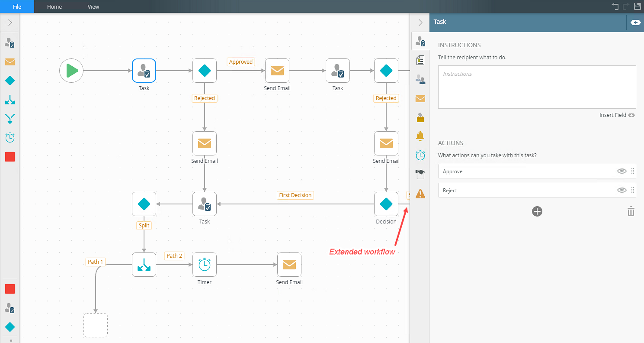Open the File menu
Image resolution: width=644 pixels, height=343 pixels.
click(x=17, y=6)
